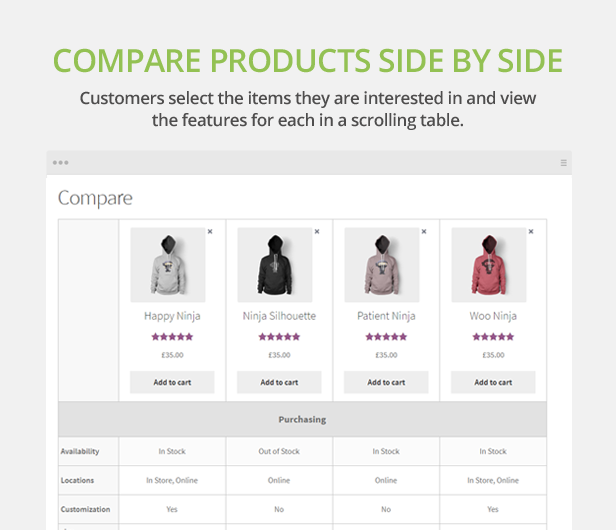Remove Happy Ninja from the comparison
Viewport: 616px width, 530px height.
[210, 231]
